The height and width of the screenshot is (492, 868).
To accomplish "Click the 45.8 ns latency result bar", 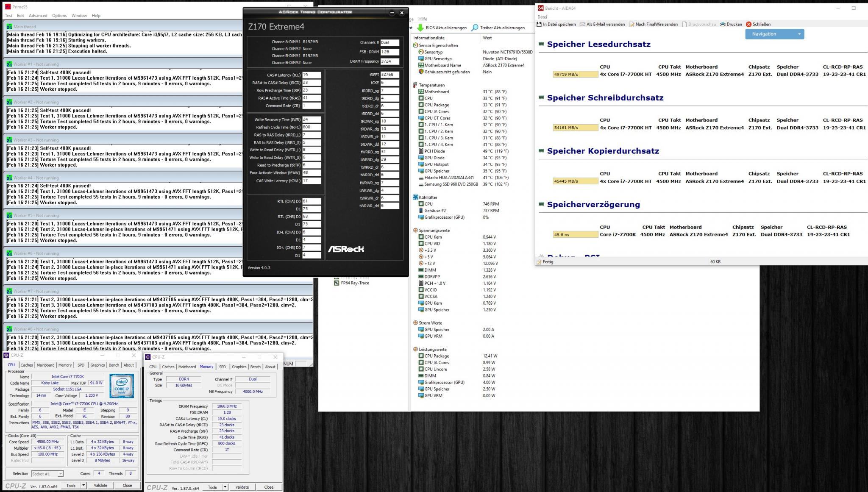I will coord(576,234).
